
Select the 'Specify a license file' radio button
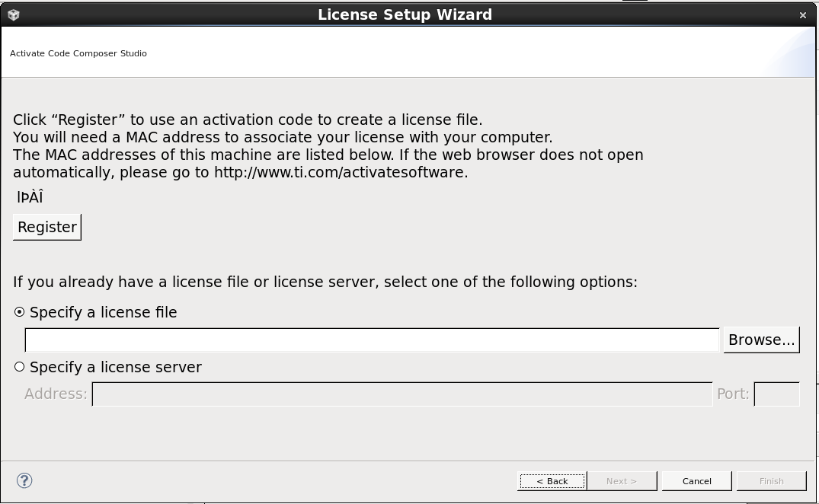[x=19, y=312]
